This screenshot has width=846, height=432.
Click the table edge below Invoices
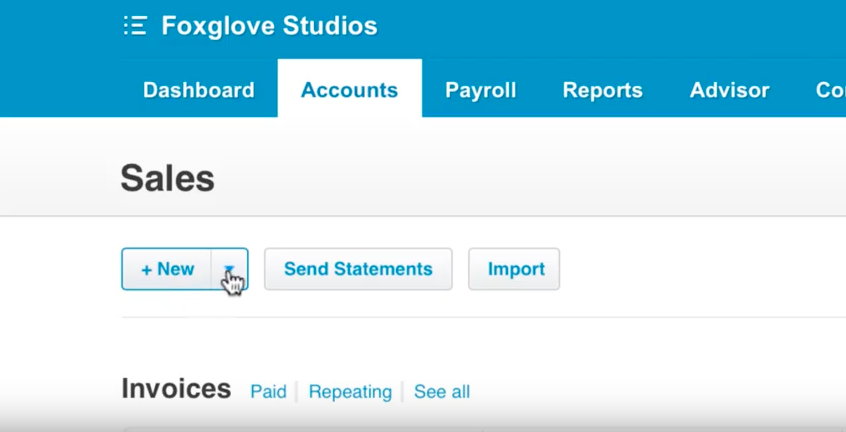(x=302, y=430)
